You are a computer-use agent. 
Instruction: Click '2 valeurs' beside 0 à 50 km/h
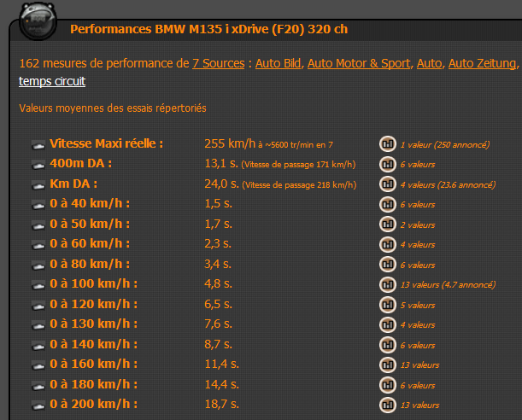point(418,225)
